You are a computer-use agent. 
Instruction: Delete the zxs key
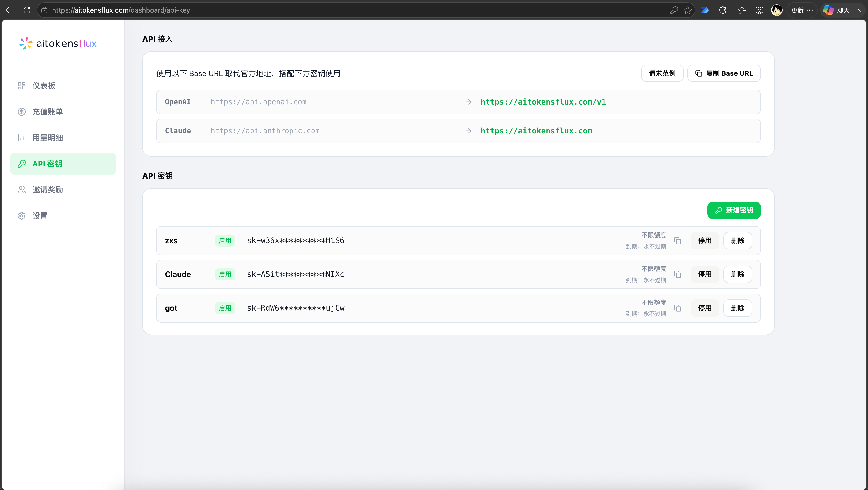click(738, 241)
